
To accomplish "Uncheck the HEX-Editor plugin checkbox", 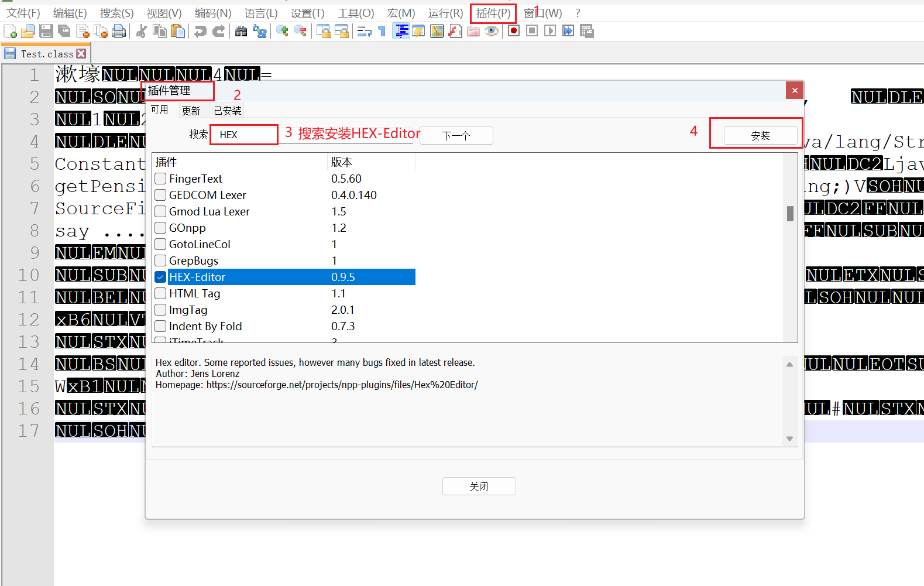I will tap(160, 277).
